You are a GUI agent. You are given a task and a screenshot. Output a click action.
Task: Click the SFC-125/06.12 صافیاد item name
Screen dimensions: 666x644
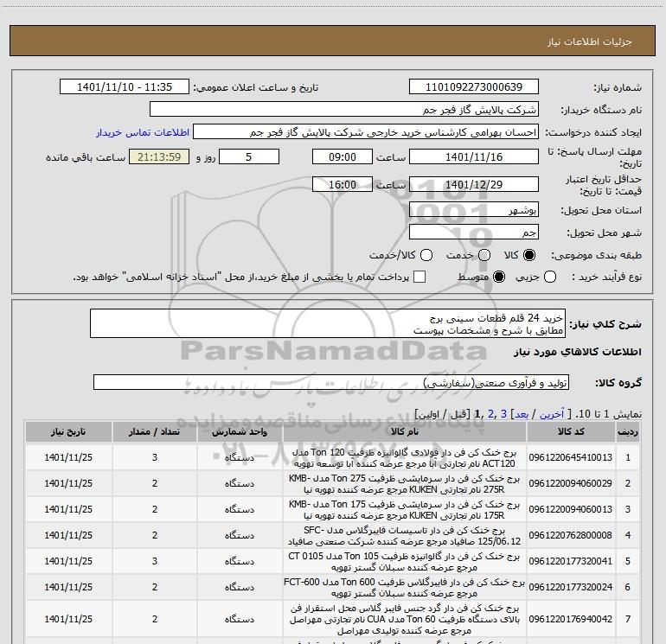pos(405,536)
